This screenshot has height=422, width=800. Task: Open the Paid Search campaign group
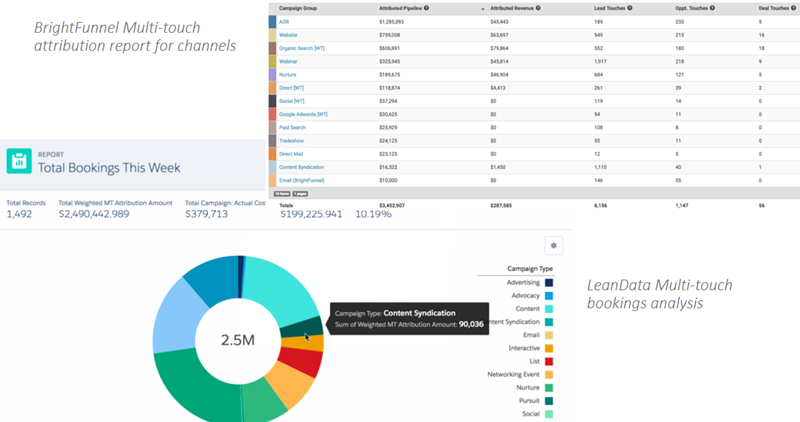point(292,128)
